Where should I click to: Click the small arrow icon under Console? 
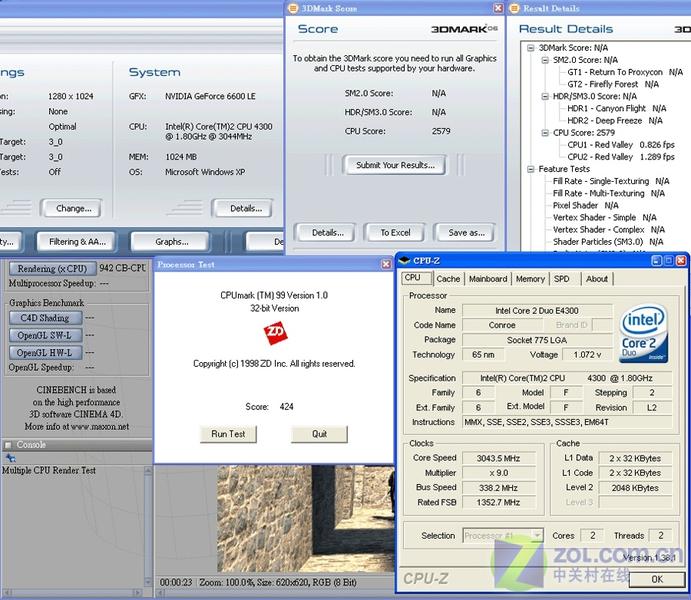[x=11, y=458]
